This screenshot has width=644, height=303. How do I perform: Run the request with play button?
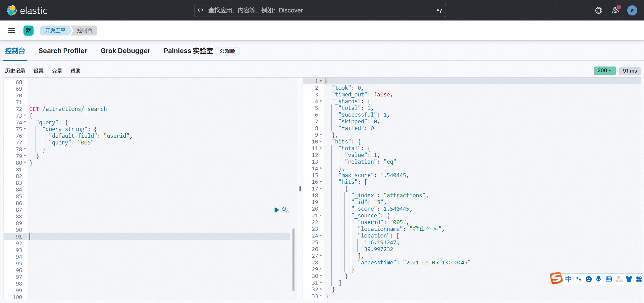pos(276,210)
